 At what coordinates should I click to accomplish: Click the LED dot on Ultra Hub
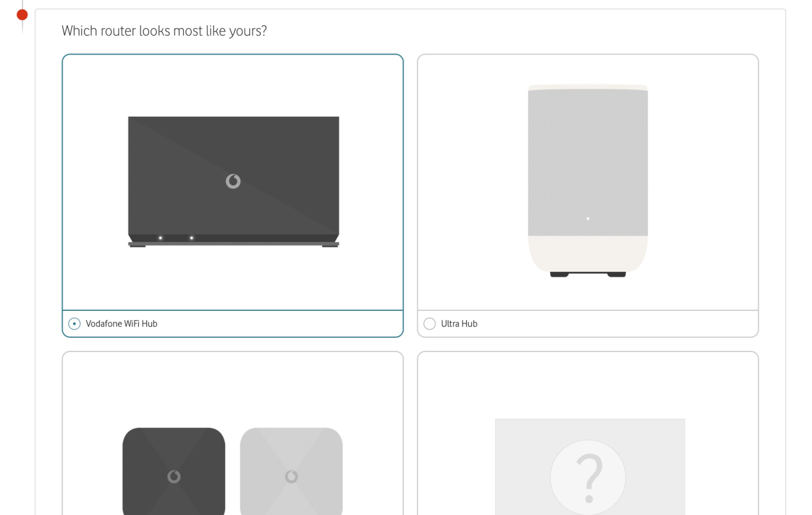(588, 219)
